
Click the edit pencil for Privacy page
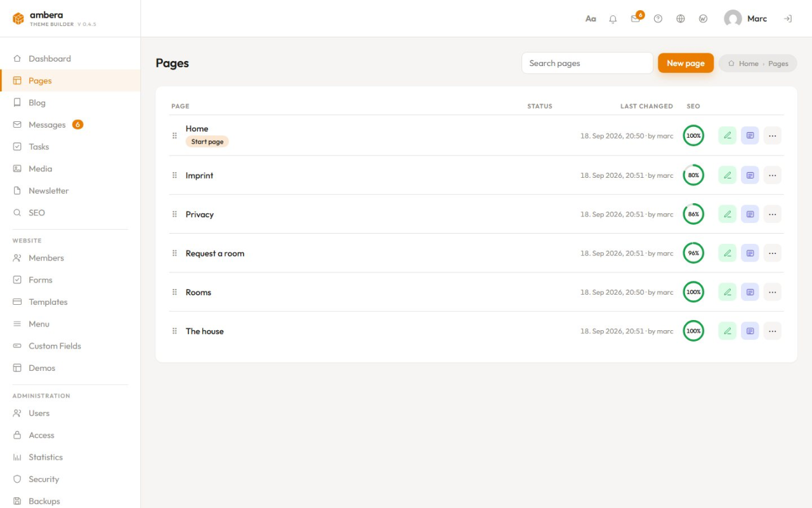point(727,214)
